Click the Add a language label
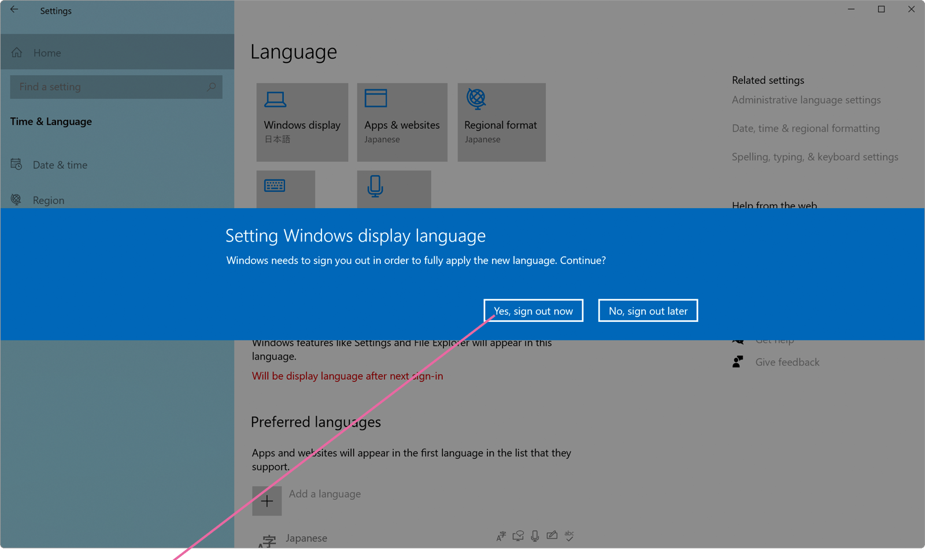 pos(324,494)
